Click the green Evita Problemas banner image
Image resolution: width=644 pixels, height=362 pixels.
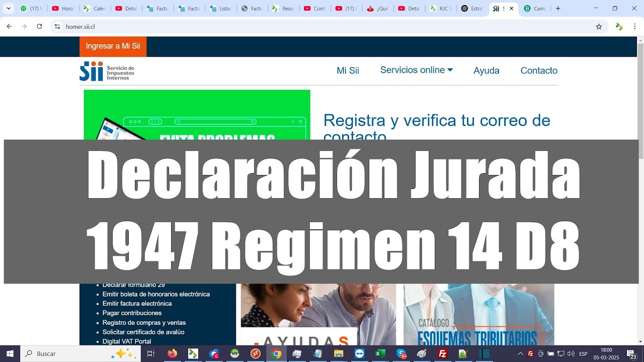point(197,115)
